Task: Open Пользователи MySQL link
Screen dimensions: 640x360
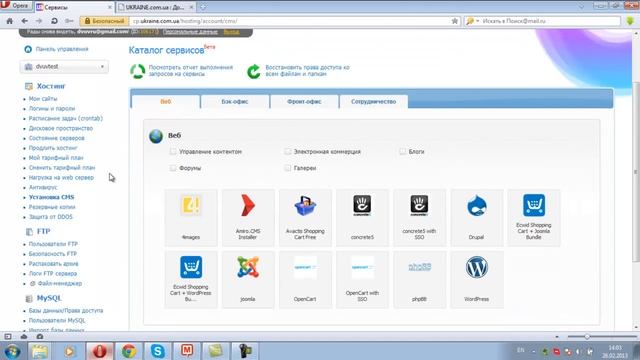Action: coord(57,320)
